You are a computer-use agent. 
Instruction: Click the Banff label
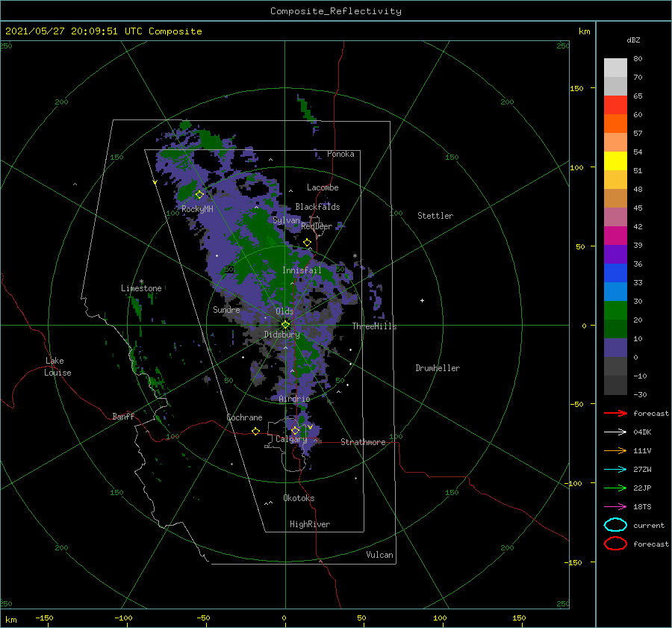(x=123, y=416)
